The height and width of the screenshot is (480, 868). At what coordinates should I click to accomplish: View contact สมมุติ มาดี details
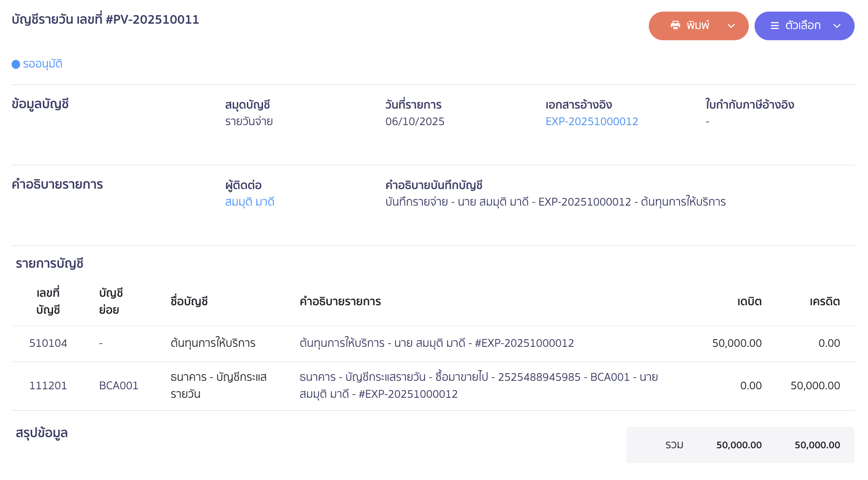pos(249,202)
